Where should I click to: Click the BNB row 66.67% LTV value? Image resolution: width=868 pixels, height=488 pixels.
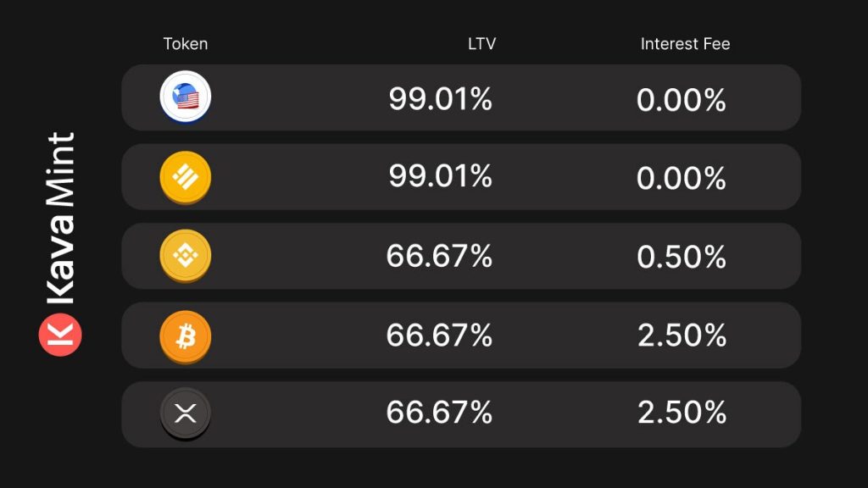click(x=439, y=256)
